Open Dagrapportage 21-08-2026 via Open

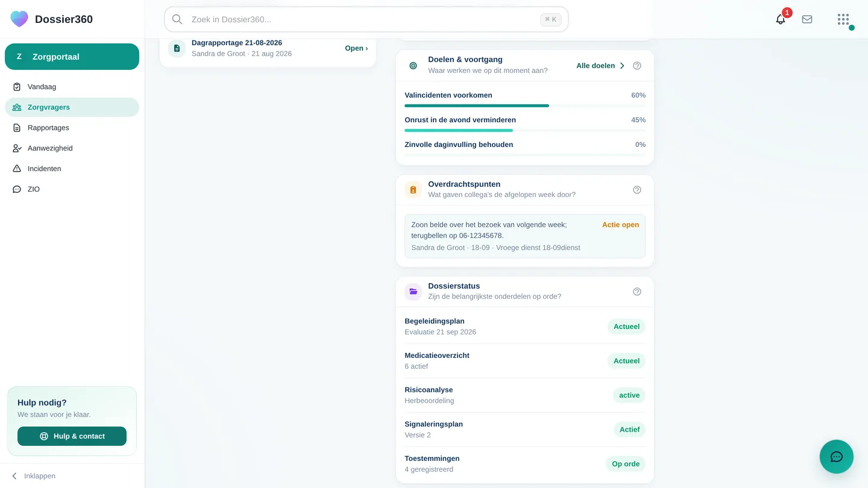(356, 48)
